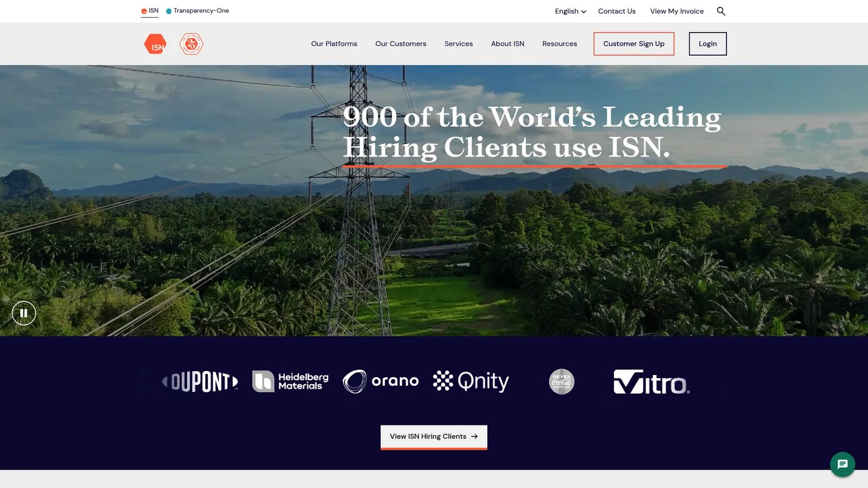Open the chat bubble widget

[x=843, y=464]
